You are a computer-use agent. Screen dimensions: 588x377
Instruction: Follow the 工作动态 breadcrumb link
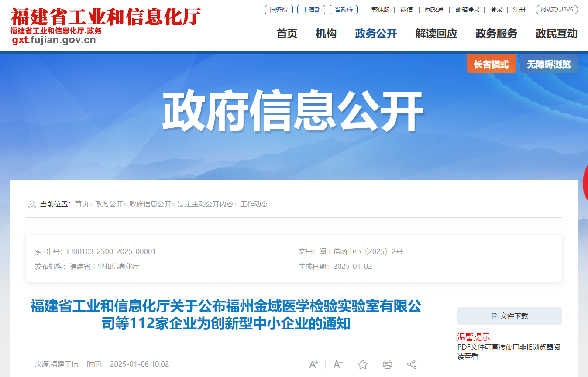tap(254, 204)
